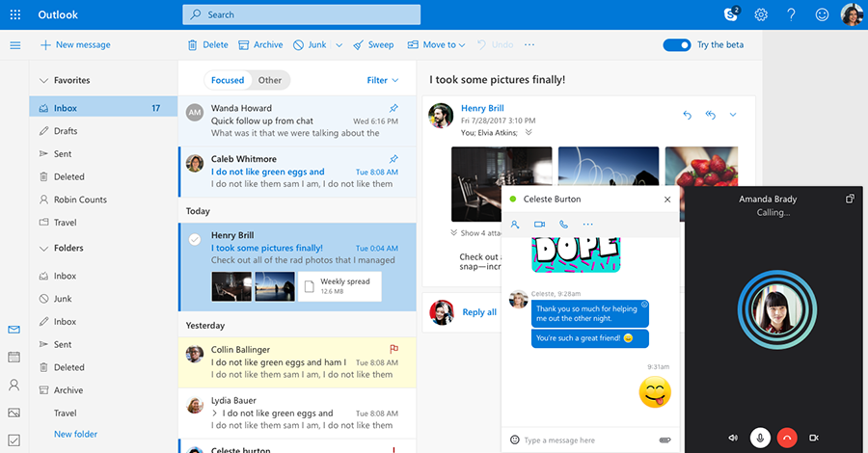Screen dimensions: 868x453
Task: Toggle the Try the beta switch
Action: tap(677, 44)
